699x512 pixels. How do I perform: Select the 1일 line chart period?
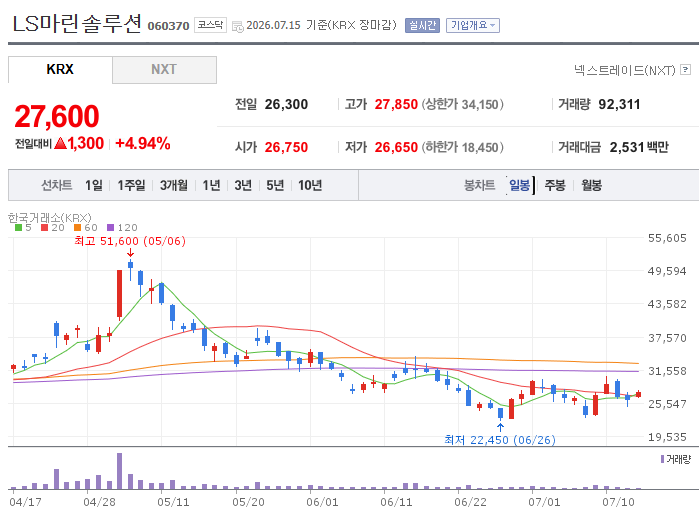point(94,185)
